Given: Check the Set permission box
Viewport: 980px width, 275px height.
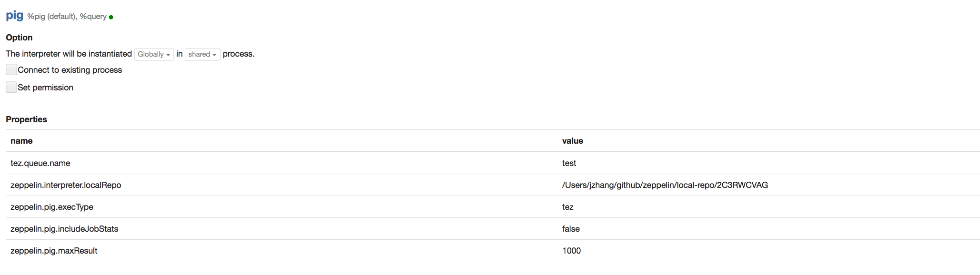Looking at the screenshot, I should (x=11, y=87).
